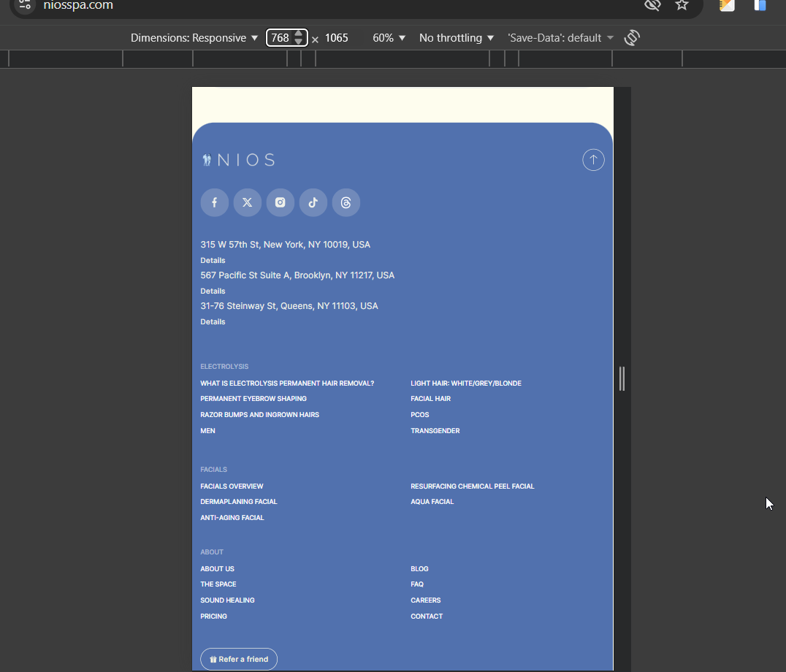This screenshot has height=672, width=786.
Task: Open the Sound Healing link
Action: 228,600
